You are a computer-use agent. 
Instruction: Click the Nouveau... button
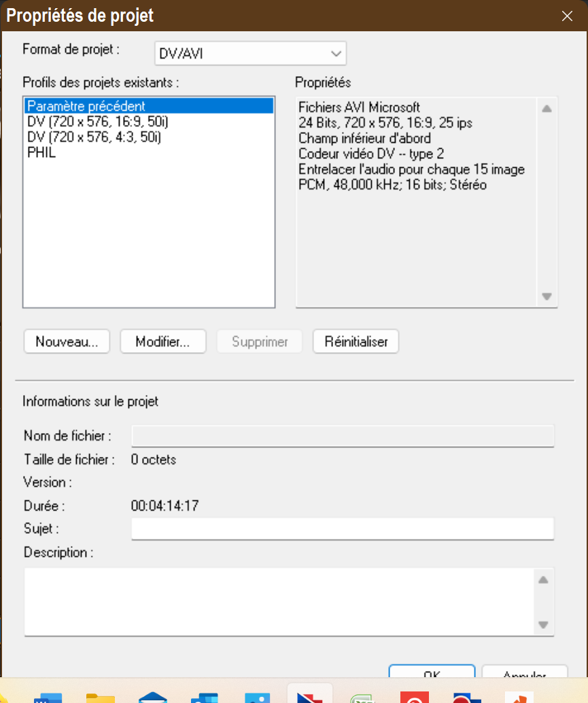67,341
